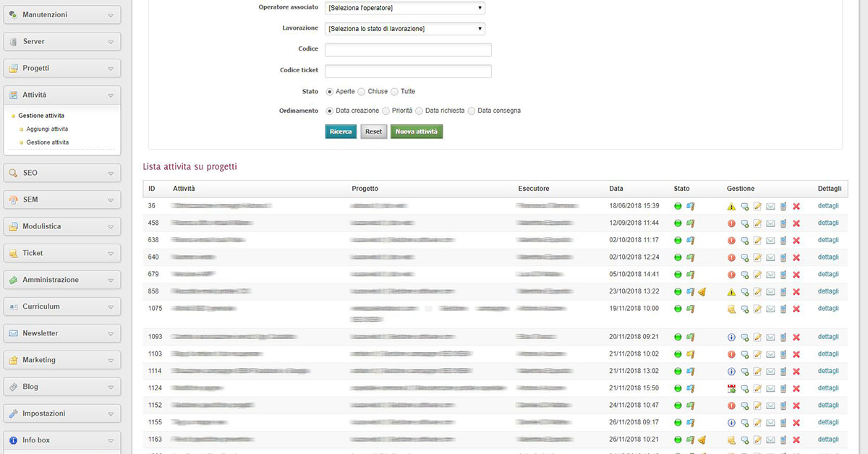Screen dimensions: 868x454
Task: Expand the SEO sidebar section
Action: click(x=62, y=173)
